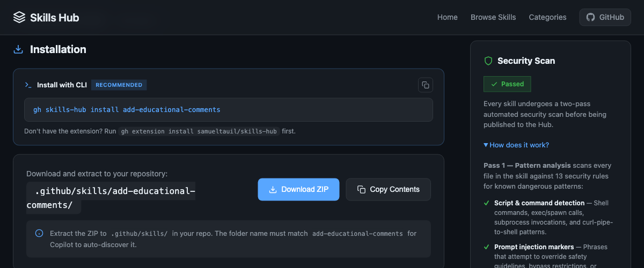This screenshot has width=644, height=268.
Task: Click the Copy Contents button
Action: 388,189
